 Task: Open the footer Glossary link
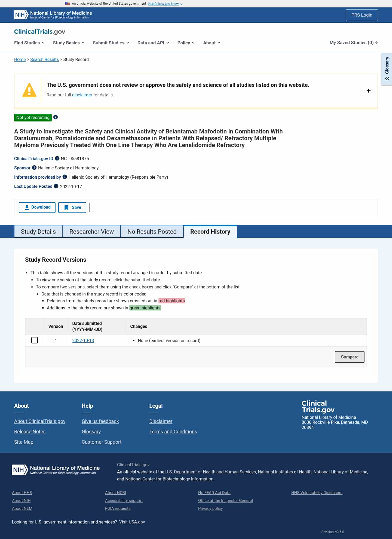(x=91, y=431)
